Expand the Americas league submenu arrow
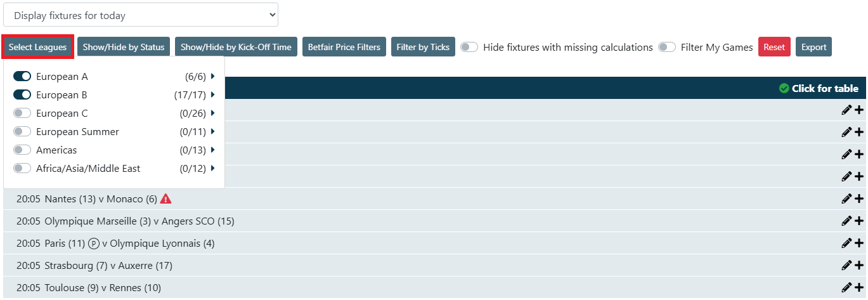This screenshot has height=300, width=868. [213, 150]
